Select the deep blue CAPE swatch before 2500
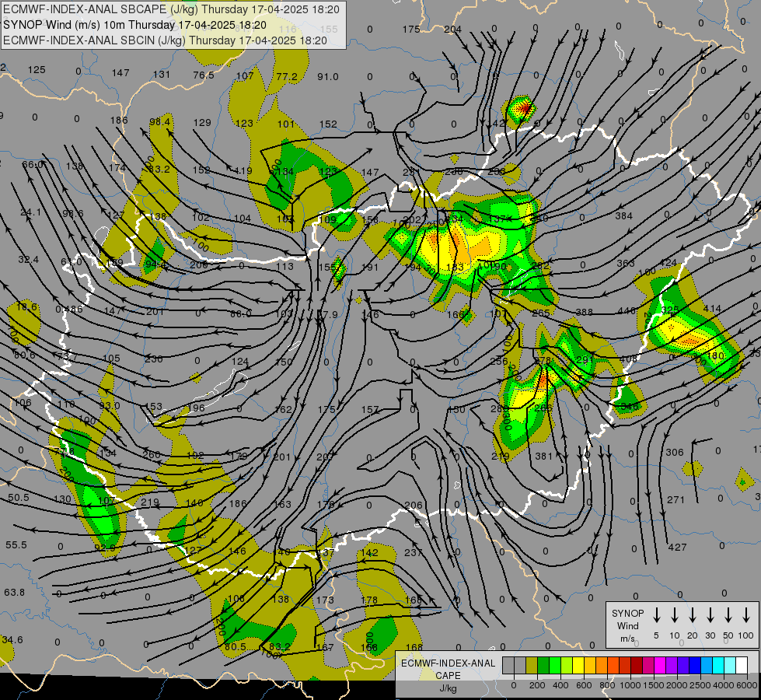The height and width of the screenshot is (700, 761). (x=694, y=665)
